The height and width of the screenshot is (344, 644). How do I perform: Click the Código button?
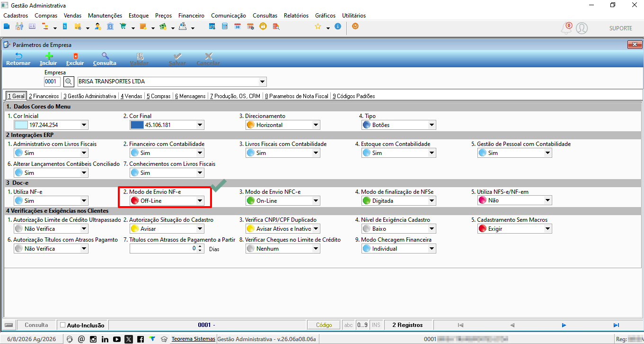point(324,325)
